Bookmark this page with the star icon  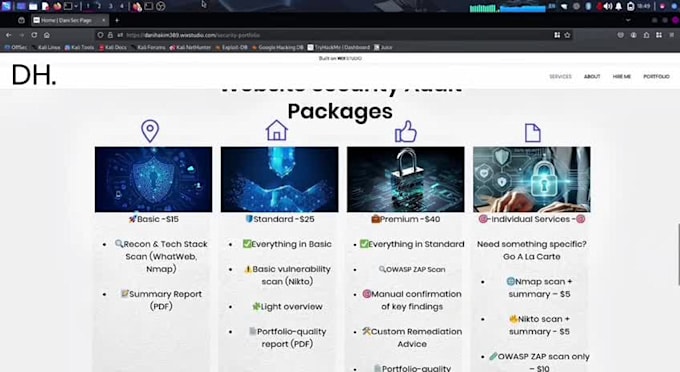(x=567, y=35)
